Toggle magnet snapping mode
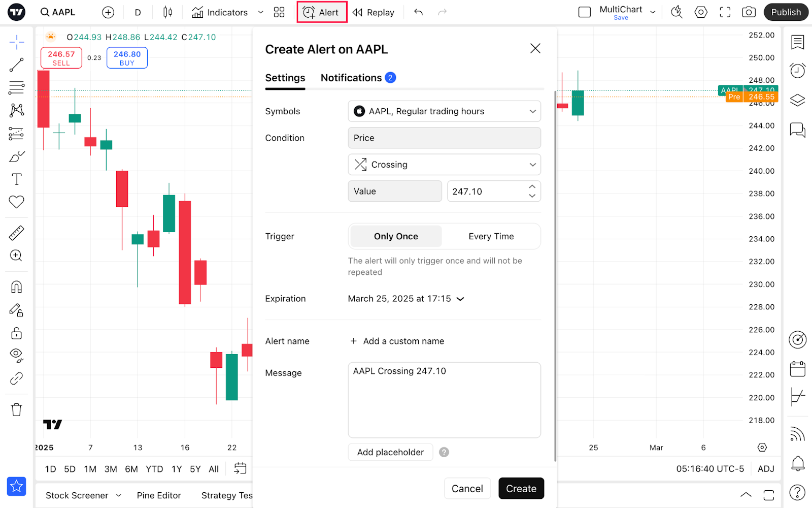Viewport: 812px width, 508px height. click(x=17, y=287)
